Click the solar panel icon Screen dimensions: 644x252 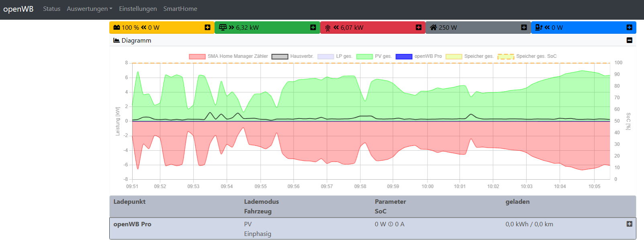coord(223,27)
